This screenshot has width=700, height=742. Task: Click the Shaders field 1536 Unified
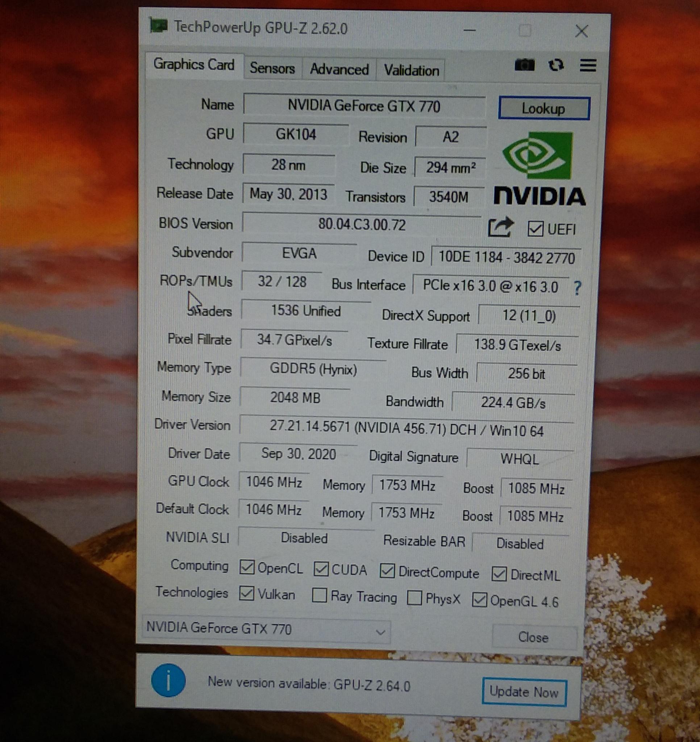tap(306, 310)
